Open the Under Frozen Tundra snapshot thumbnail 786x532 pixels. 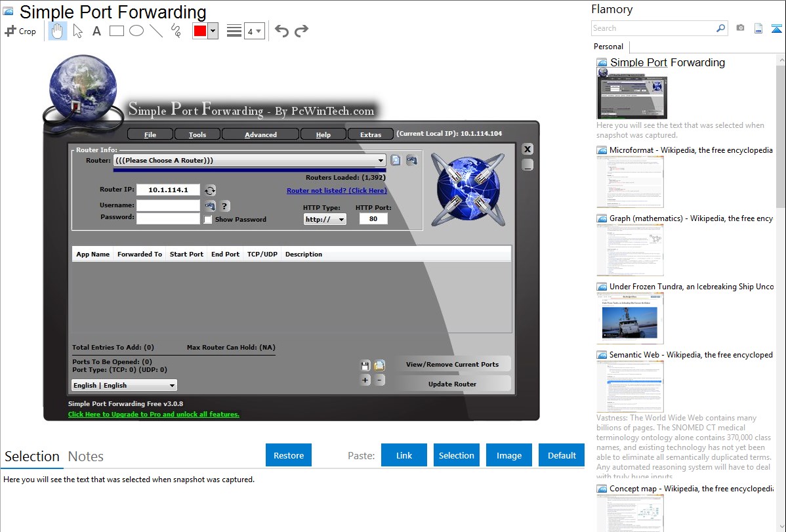click(630, 318)
